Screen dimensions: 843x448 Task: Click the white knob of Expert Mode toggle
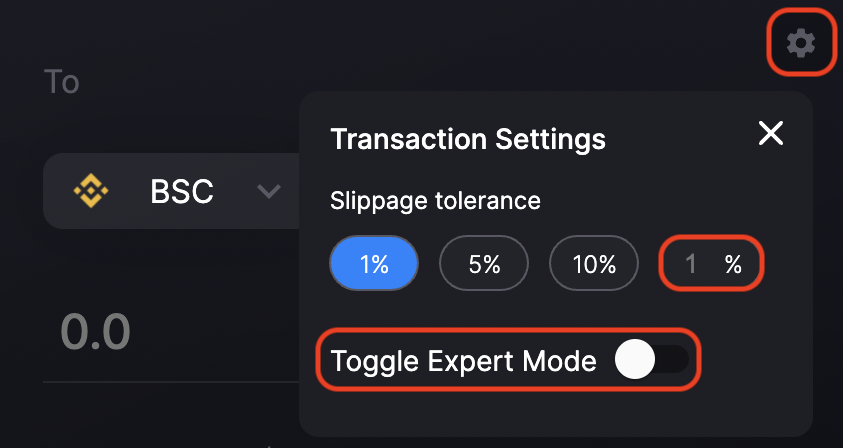(635, 359)
